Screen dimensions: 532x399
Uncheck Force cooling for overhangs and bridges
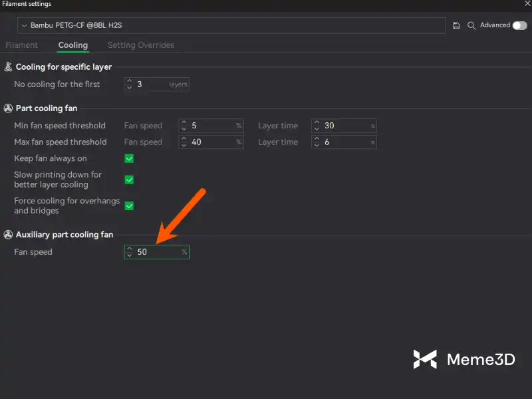[130, 205]
